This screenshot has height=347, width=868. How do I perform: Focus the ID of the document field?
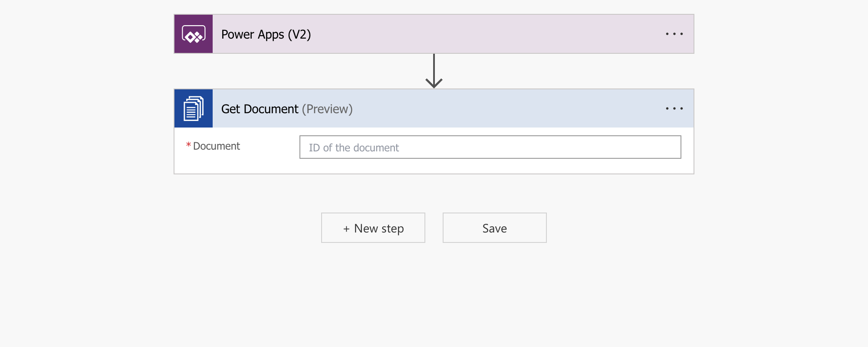pos(490,147)
